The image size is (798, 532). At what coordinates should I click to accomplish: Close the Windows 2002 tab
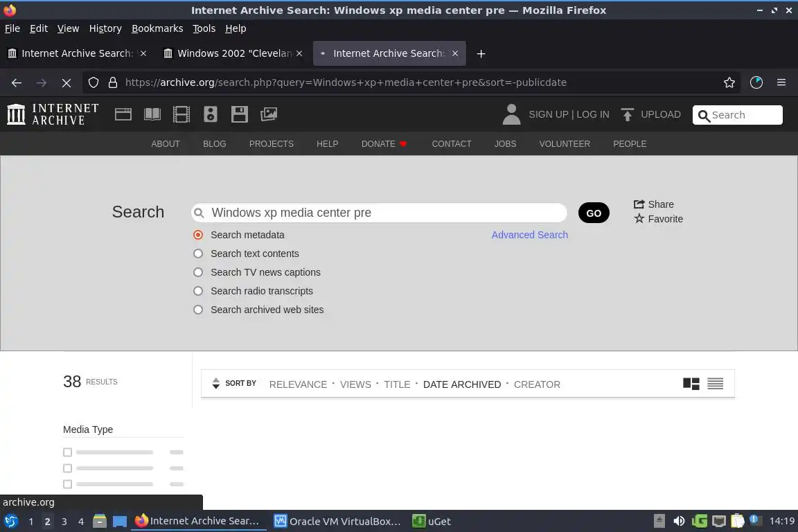pyautogui.click(x=299, y=53)
